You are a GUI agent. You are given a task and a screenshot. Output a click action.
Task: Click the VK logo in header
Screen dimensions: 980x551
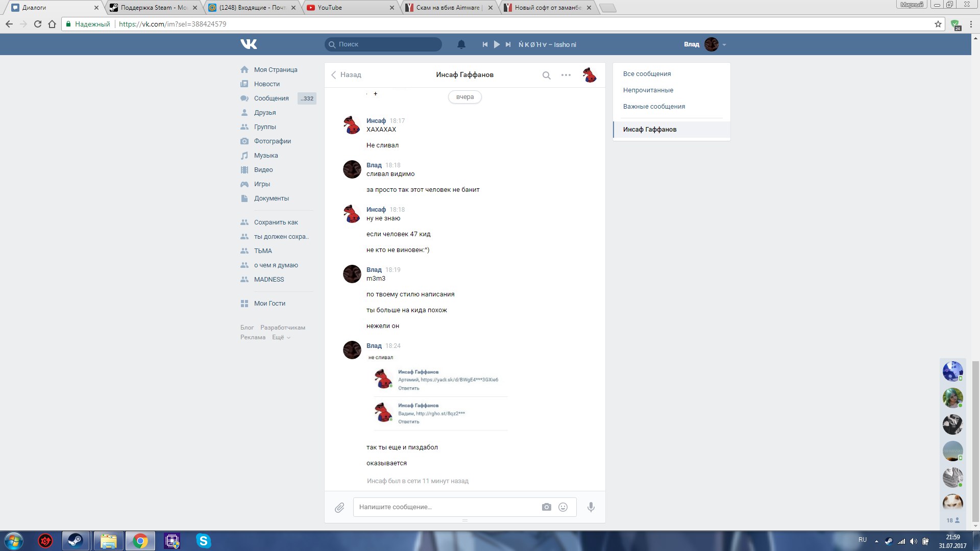click(x=249, y=44)
